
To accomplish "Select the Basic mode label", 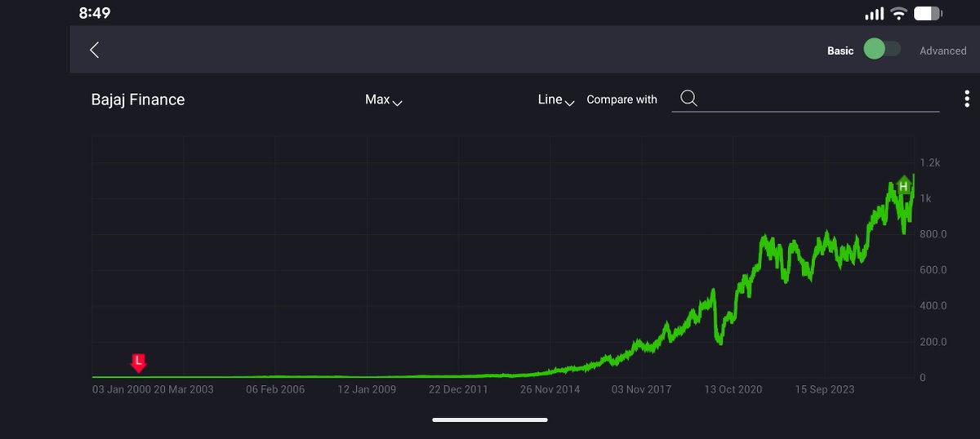I will 840,51.
